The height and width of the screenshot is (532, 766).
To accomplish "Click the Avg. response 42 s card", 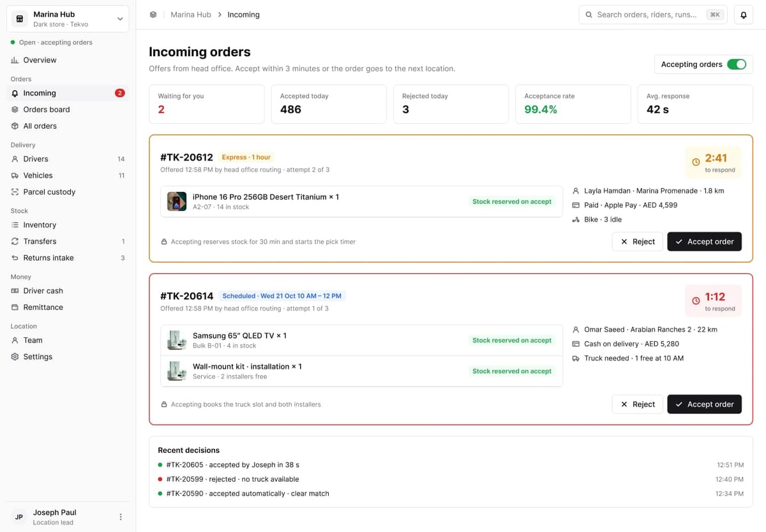I will click(x=695, y=104).
